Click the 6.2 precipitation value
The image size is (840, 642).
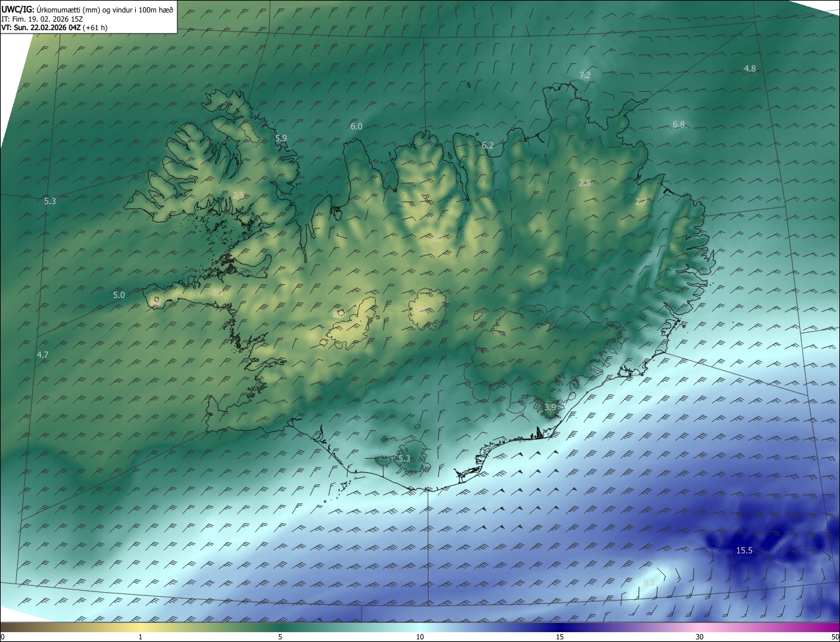tap(488, 145)
